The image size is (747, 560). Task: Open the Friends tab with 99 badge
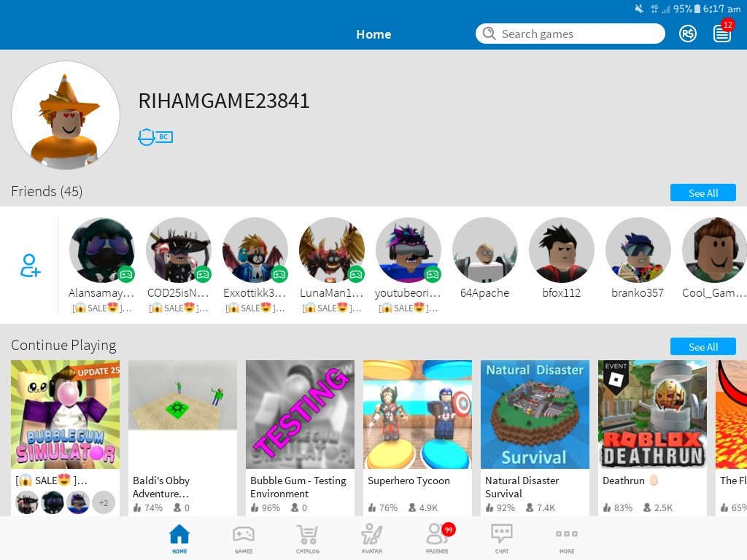pyautogui.click(x=438, y=539)
